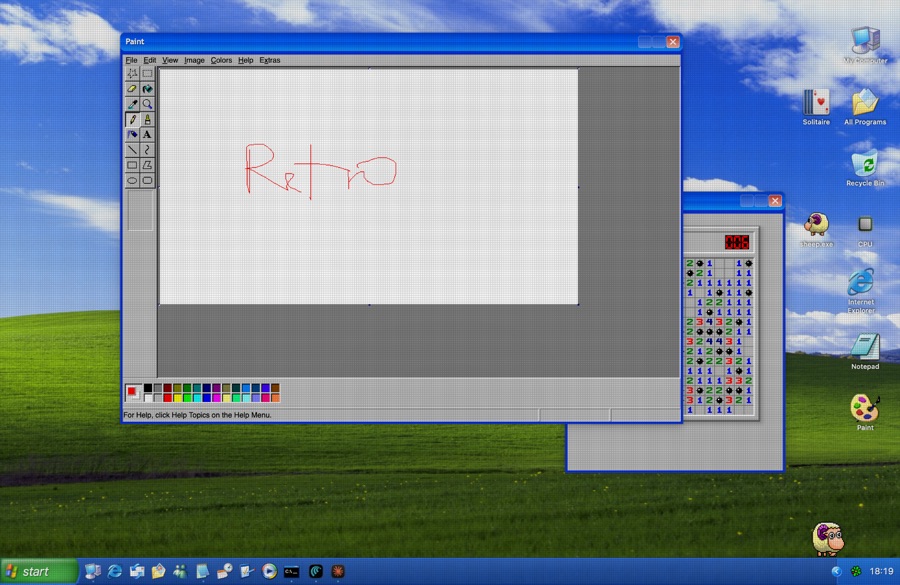Screen dimensions: 900x585
Task: Activate the Airbrush spray tool
Action: (x=132, y=134)
